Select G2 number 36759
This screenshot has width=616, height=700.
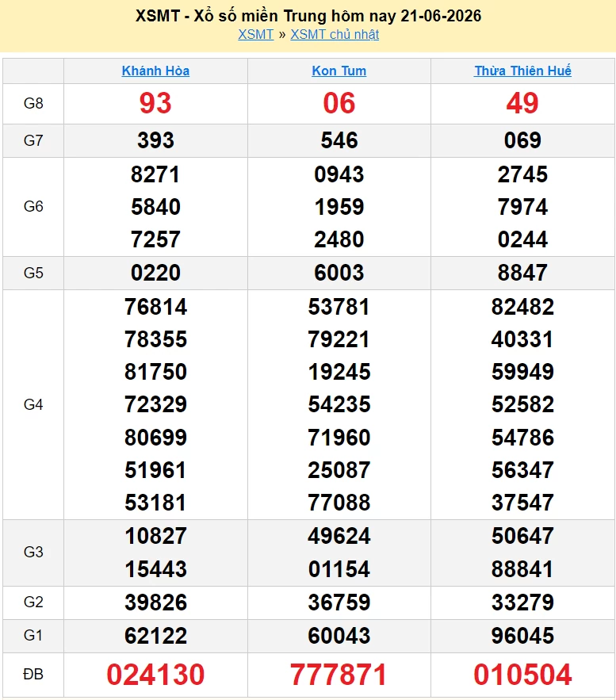[339, 602]
